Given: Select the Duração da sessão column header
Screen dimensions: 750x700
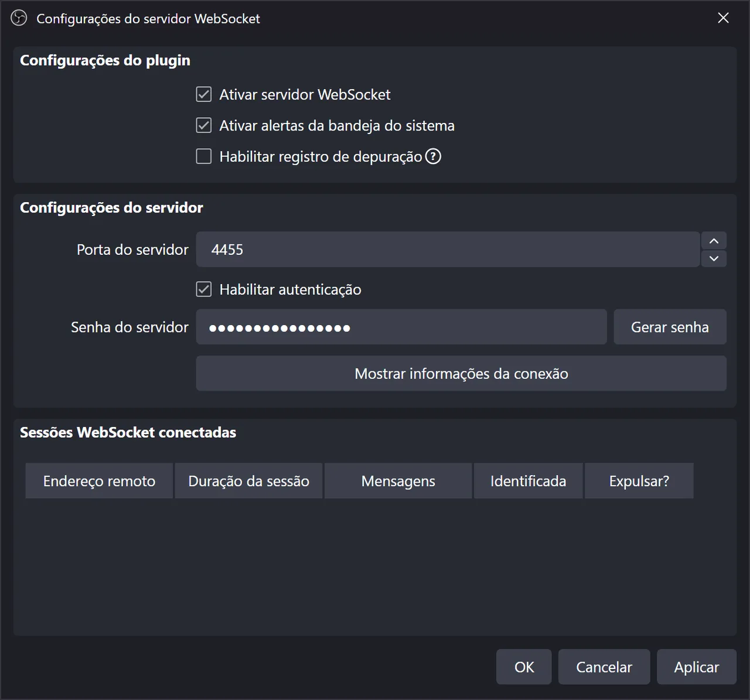Looking at the screenshot, I should [x=248, y=481].
